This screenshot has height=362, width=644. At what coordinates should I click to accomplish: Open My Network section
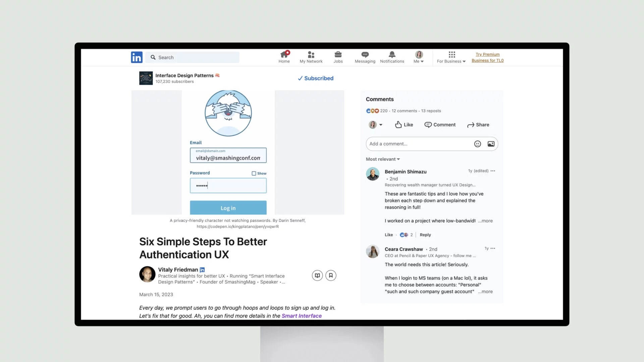(x=311, y=57)
